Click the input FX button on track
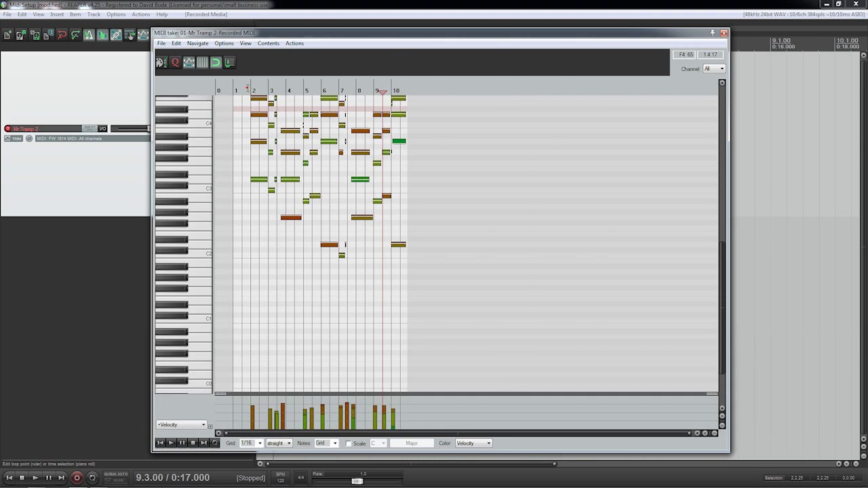The height and width of the screenshot is (488, 868). click(89, 129)
